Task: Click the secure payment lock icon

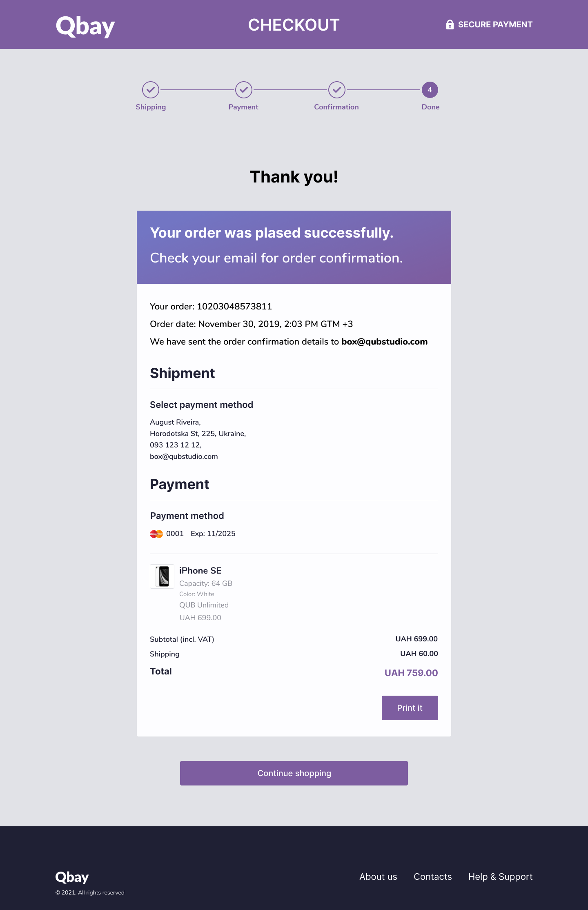Action: (x=450, y=24)
